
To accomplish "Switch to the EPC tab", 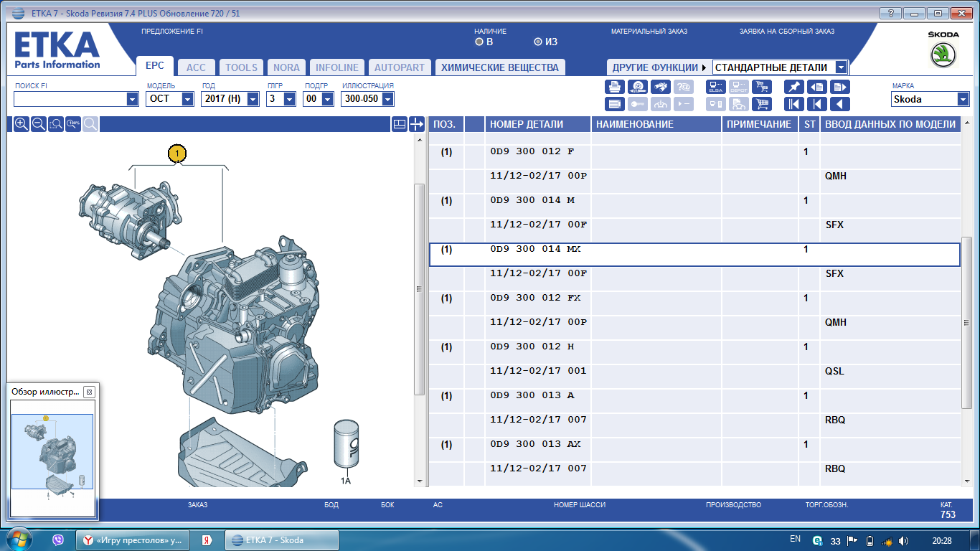I will pyautogui.click(x=154, y=66).
